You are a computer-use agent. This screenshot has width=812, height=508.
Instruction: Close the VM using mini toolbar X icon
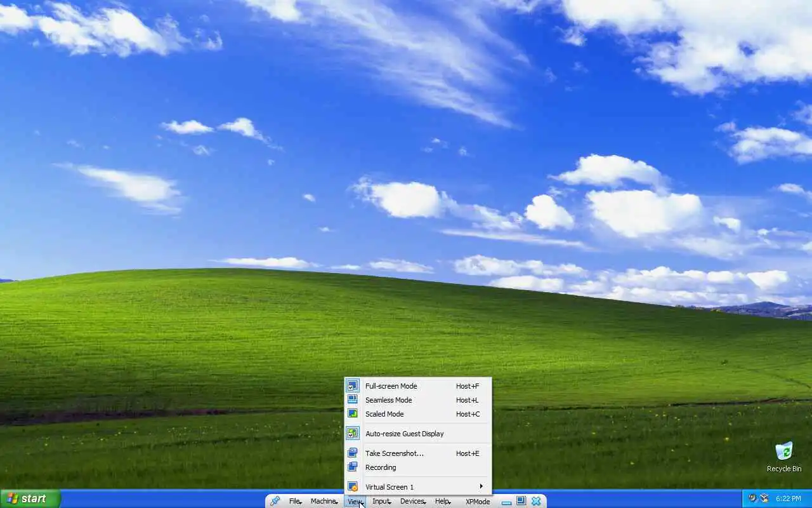tap(536, 501)
